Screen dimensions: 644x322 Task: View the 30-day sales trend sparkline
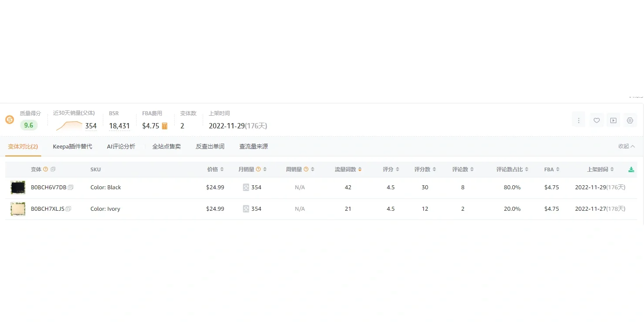(x=69, y=126)
